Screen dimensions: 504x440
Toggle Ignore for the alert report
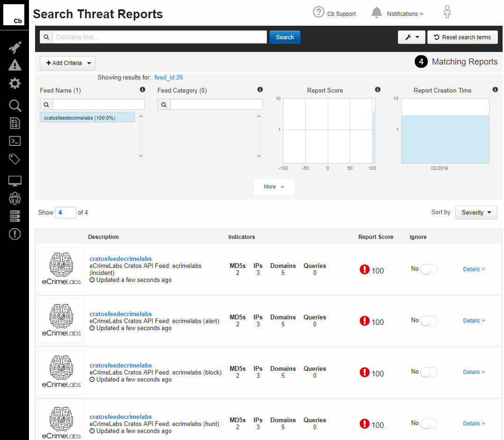tap(429, 321)
